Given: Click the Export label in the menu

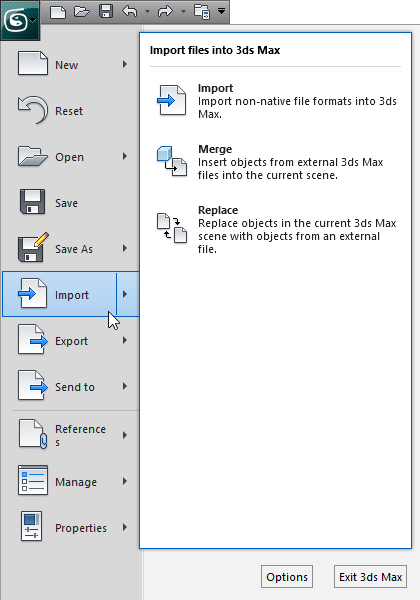Looking at the screenshot, I should point(72,341).
